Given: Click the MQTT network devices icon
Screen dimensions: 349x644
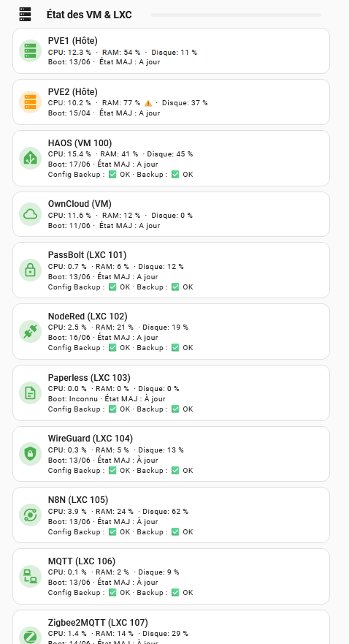Looking at the screenshot, I should click(31, 576).
